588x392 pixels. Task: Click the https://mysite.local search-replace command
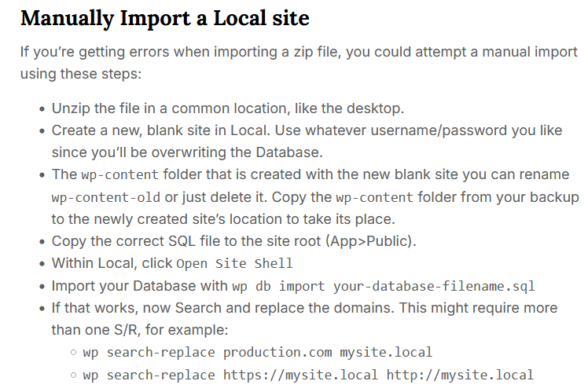pos(307,375)
